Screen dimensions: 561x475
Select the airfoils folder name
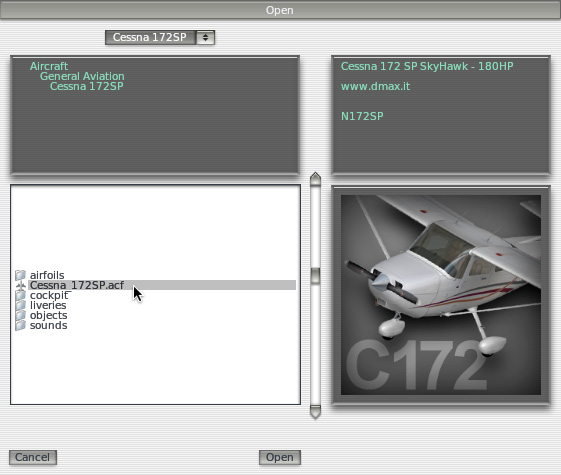coord(47,275)
